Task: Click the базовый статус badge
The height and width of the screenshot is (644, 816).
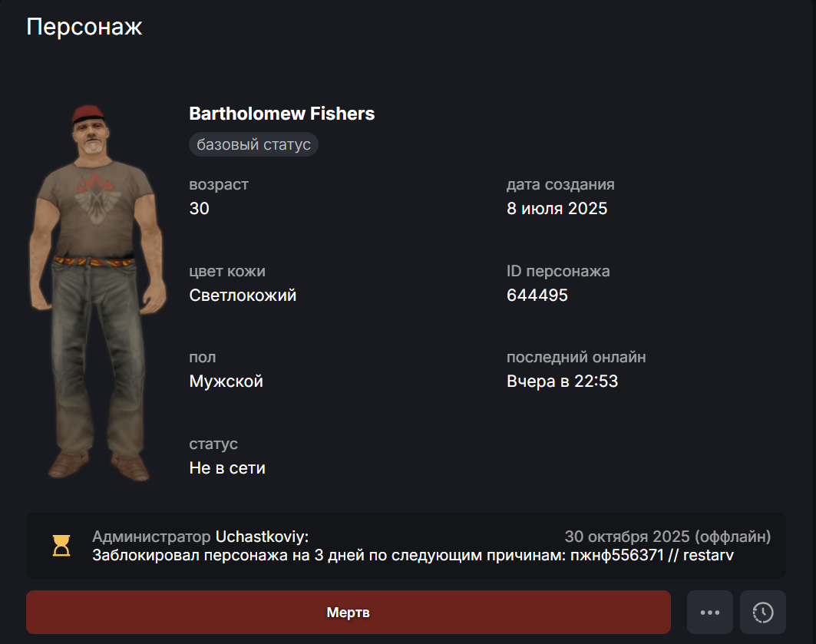Action: coord(253,144)
